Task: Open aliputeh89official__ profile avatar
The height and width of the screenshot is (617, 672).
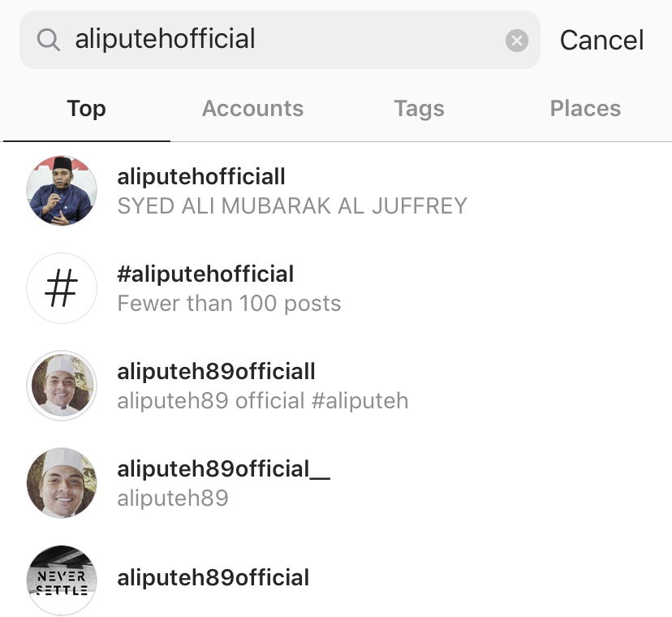Action: click(x=62, y=483)
